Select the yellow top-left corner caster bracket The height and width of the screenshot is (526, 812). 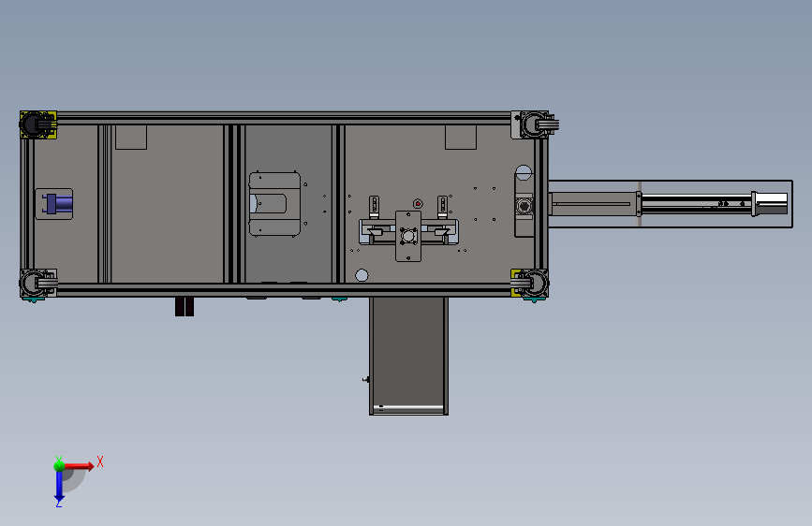37,124
